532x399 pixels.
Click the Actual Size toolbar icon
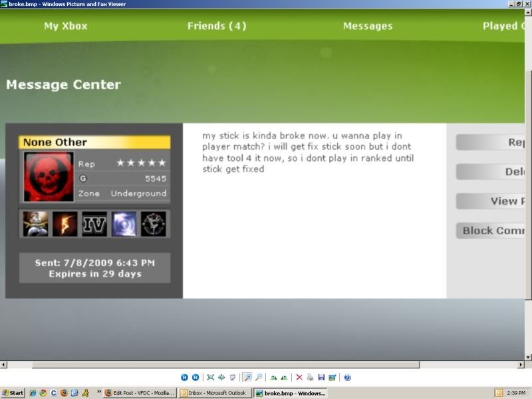click(x=221, y=377)
